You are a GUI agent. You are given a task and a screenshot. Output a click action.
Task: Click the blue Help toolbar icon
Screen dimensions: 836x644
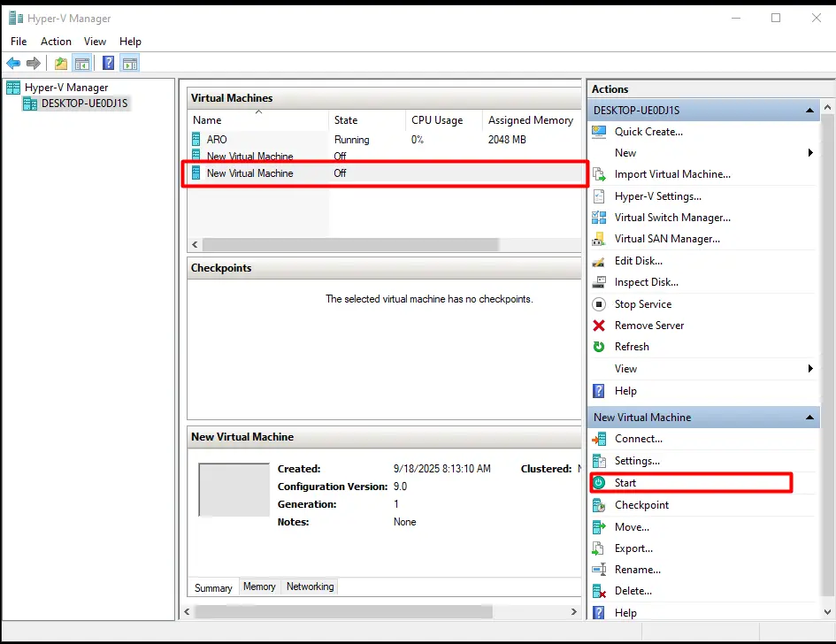(x=108, y=64)
